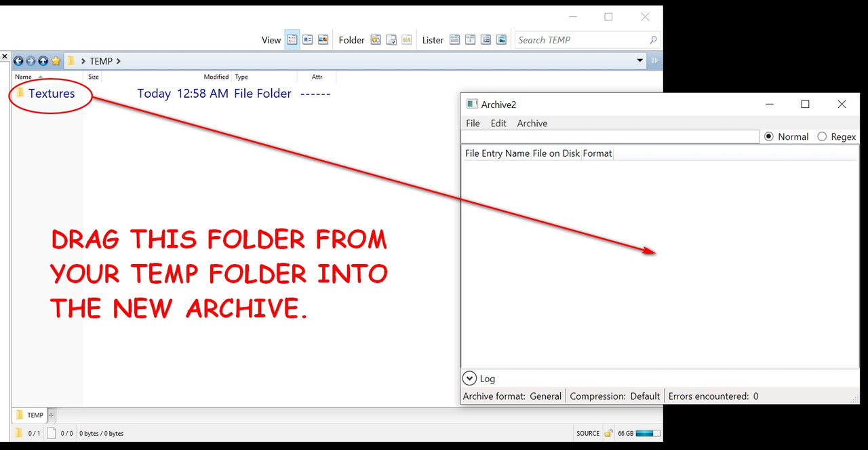The image size is (868, 450).
Task: Click the Lister toolbar label
Action: tap(433, 40)
